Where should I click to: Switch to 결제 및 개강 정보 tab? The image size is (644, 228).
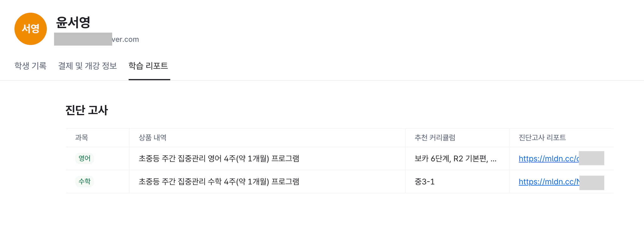87,66
